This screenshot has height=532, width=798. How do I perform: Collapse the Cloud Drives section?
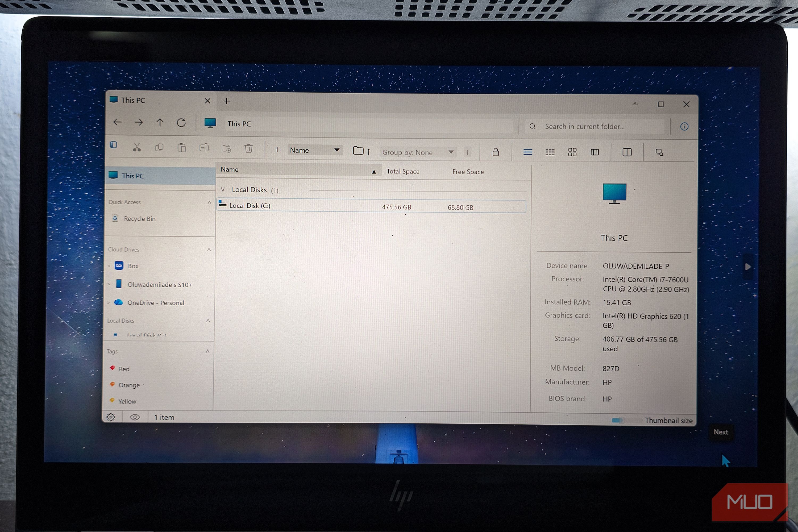point(209,250)
